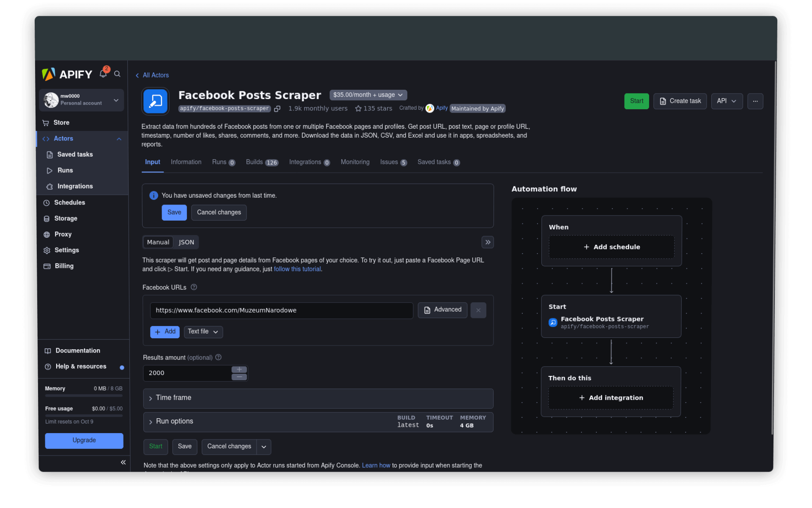
Task: Click the bottom Start button
Action: coord(156,447)
